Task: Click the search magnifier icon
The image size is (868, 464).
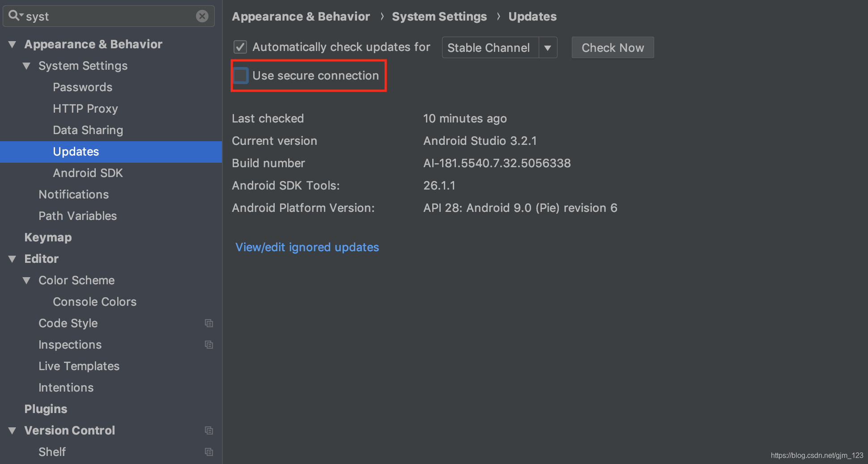Action: click(15, 16)
